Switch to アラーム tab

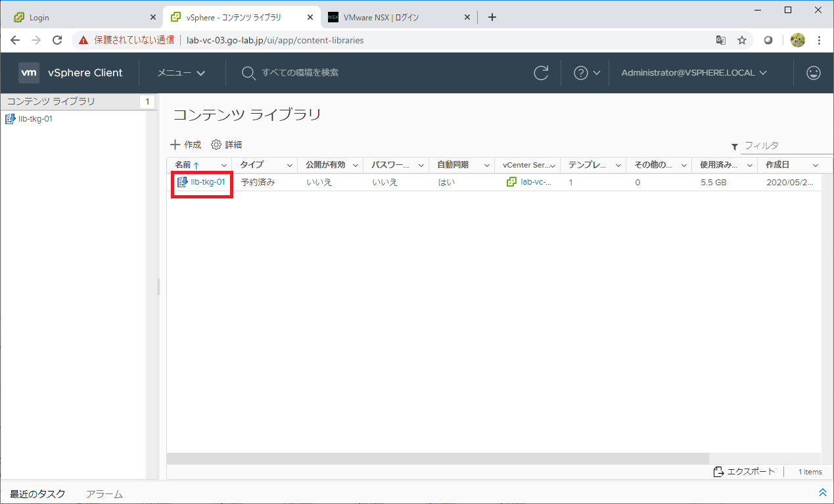pos(104,494)
